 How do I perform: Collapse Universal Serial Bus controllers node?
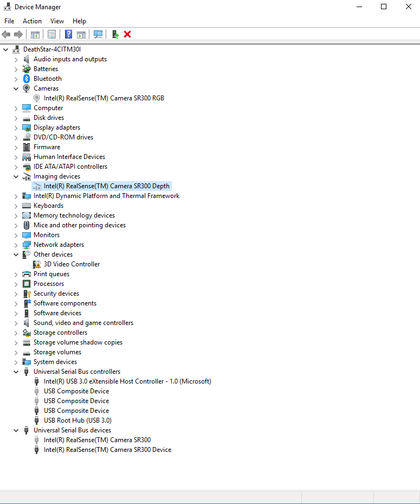pos(16,372)
